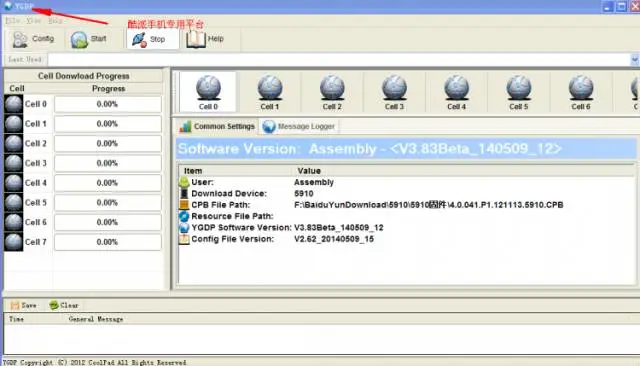Viewport: 640px width, 366px height.
Task: Select the Cell 2 globe icon
Action: pyautogui.click(x=332, y=87)
